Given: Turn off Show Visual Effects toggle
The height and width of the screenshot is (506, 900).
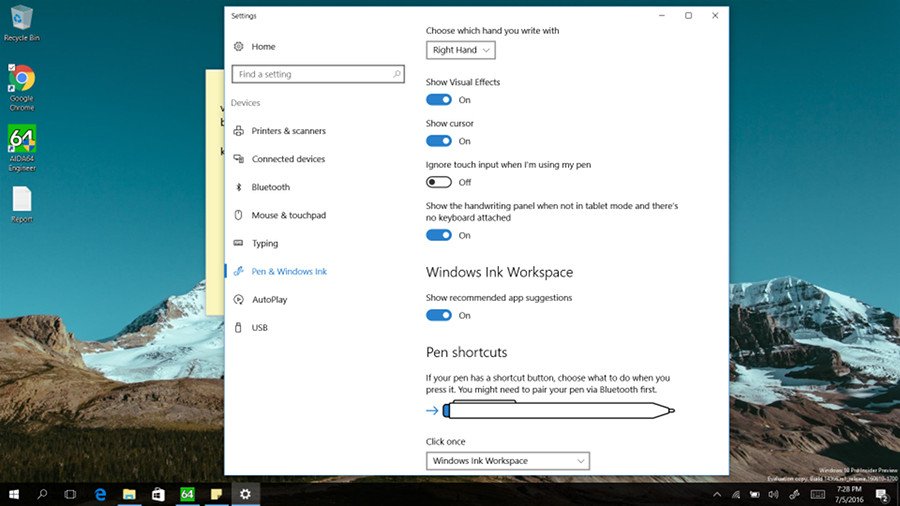Looking at the screenshot, I should click(x=439, y=100).
